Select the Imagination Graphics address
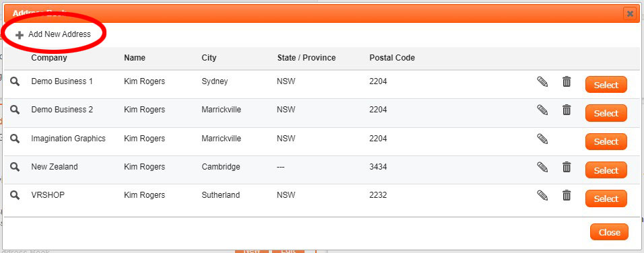This screenshot has width=644, height=253. click(x=606, y=141)
